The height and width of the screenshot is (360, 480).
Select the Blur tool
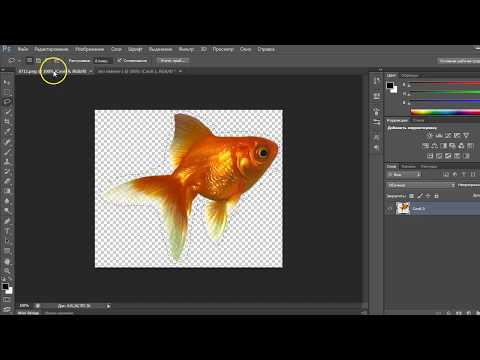[x=7, y=201]
